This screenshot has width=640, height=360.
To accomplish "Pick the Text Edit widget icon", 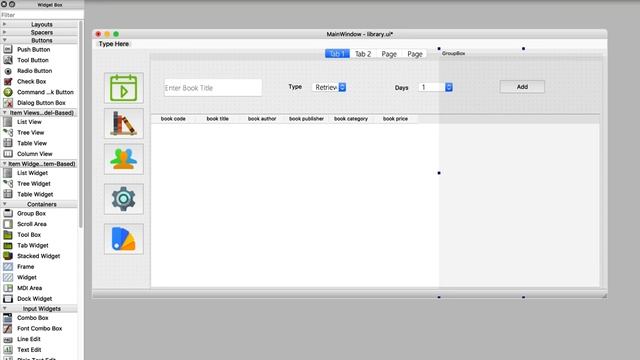I will 8,350.
